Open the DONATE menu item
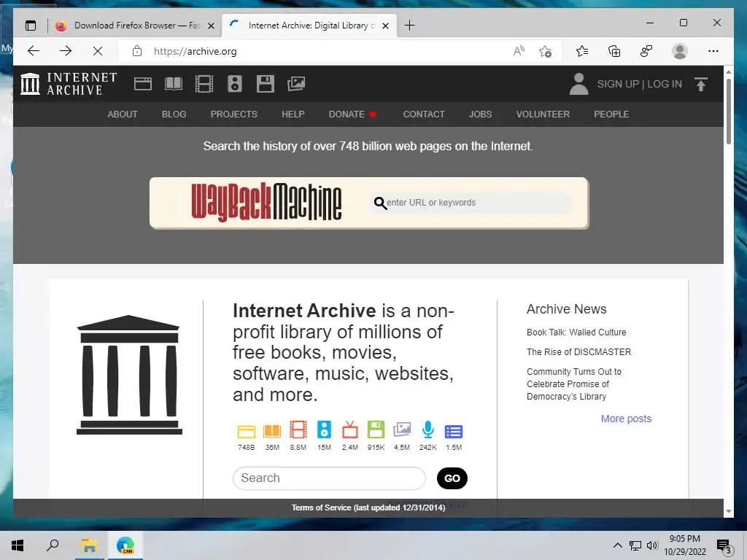This screenshot has width=747, height=560. tap(352, 114)
